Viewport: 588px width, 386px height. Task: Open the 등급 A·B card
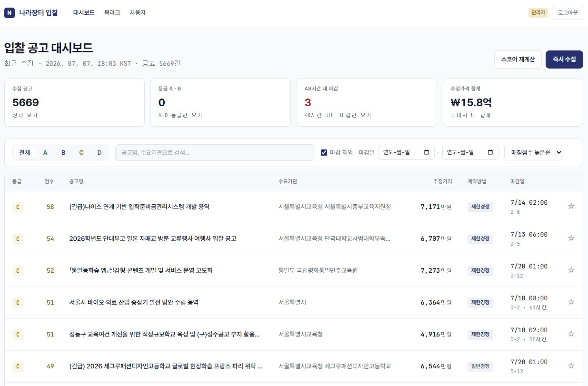220,102
